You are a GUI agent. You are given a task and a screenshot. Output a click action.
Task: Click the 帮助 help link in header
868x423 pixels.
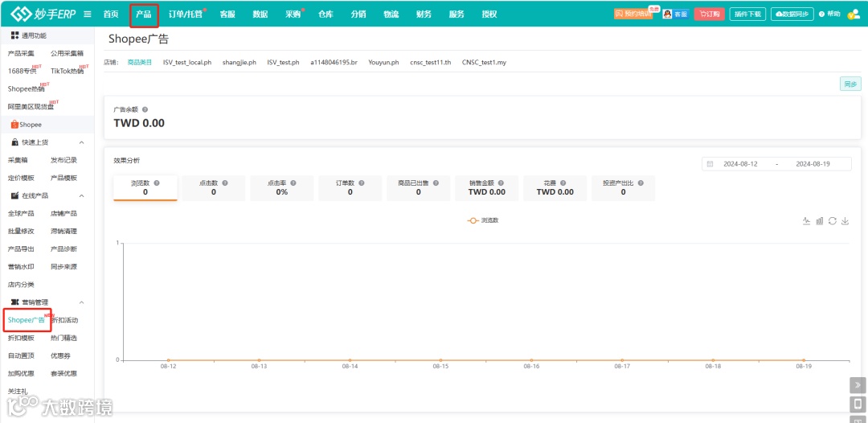pos(829,14)
